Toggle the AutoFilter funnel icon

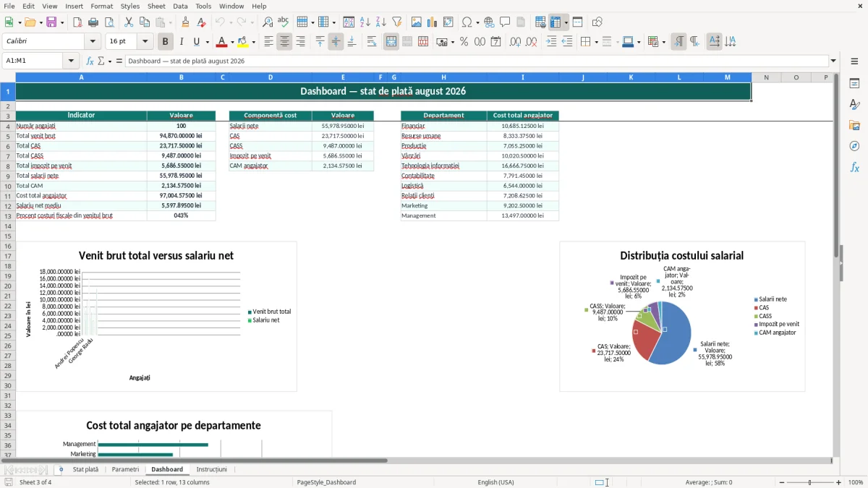[397, 22]
